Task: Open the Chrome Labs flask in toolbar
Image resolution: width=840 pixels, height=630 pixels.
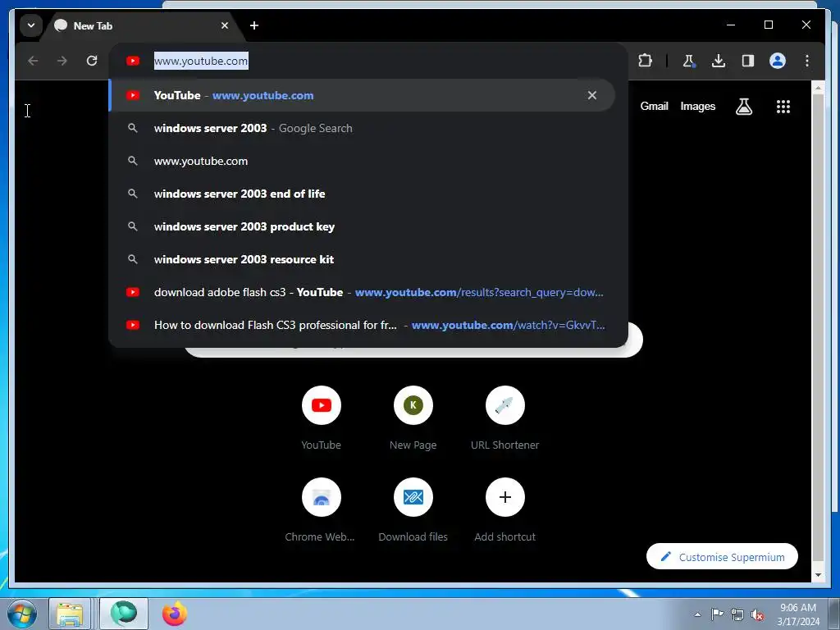Action: 689,61
